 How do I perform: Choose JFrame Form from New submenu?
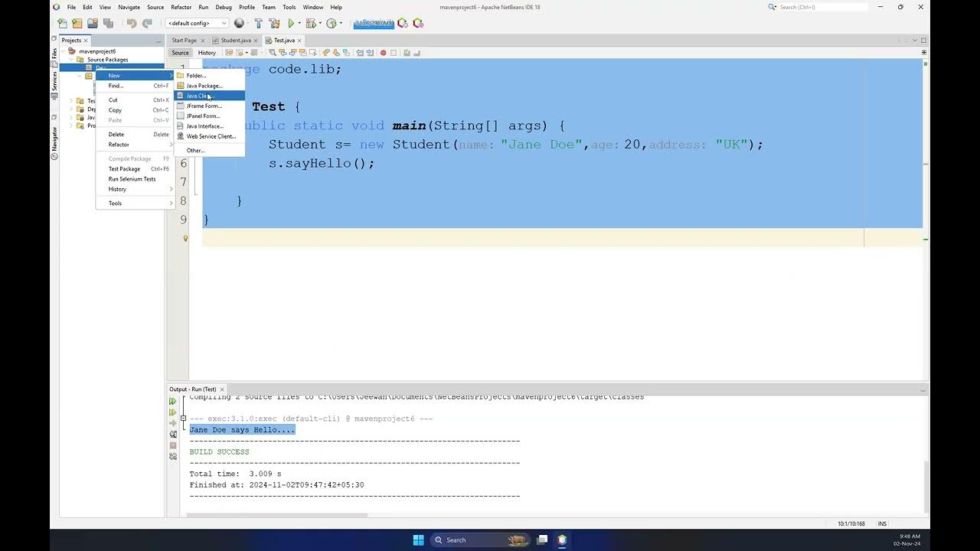tap(210, 106)
